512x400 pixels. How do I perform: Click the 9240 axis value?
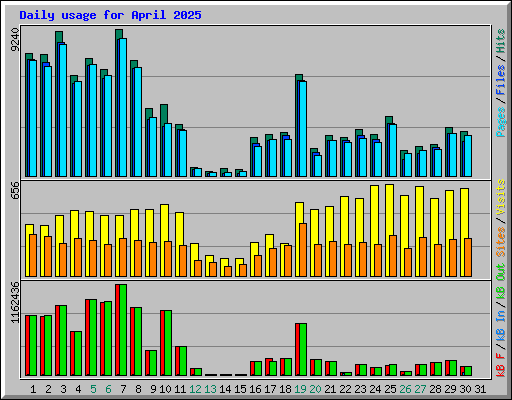point(15,40)
